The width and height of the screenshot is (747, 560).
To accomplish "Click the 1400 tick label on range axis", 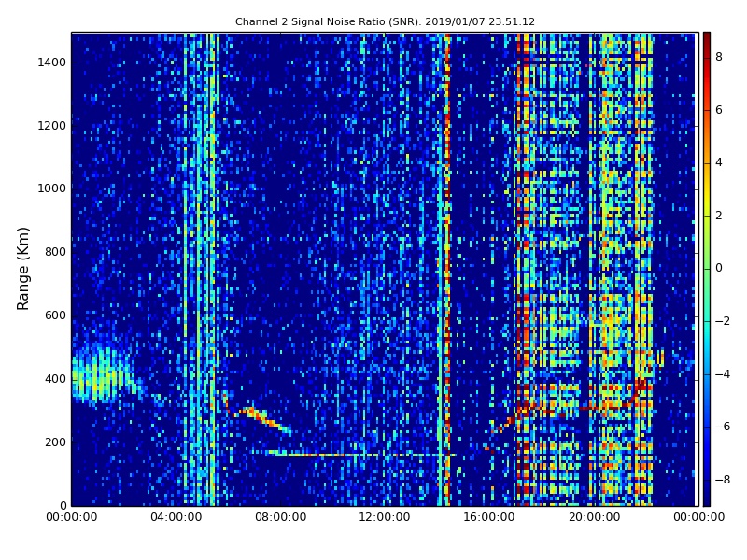I will point(51,63).
